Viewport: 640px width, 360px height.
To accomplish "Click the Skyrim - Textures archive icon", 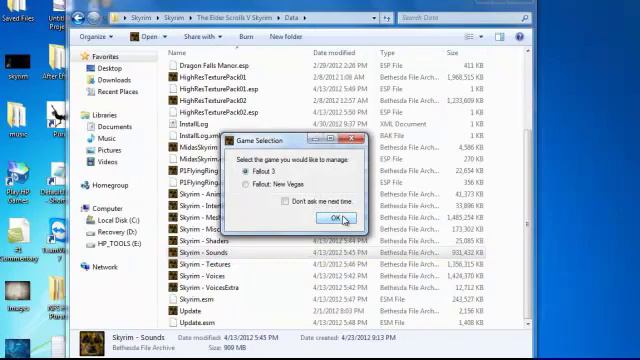I will (x=173, y=264).
